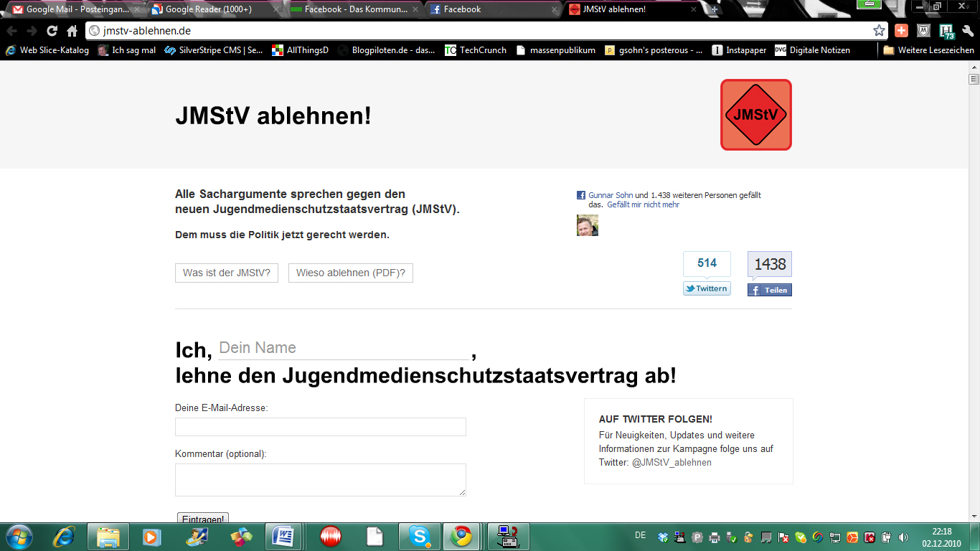
Task: Switch to the Google Mail tab
Action: (72, 9)
